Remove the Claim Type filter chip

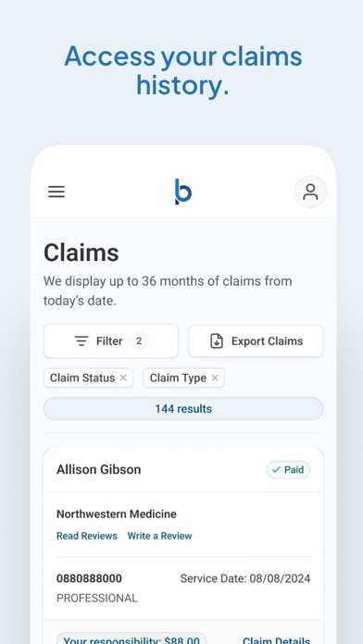click(215, 378)
